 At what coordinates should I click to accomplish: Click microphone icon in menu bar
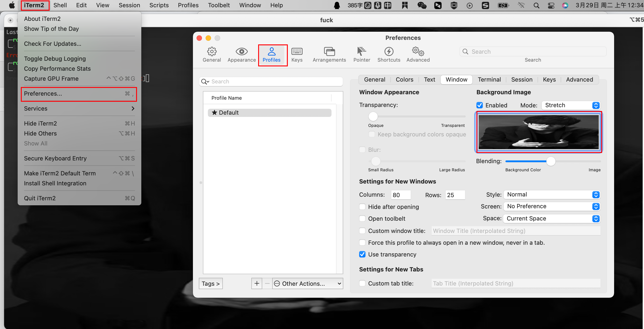click(x=377, y=5)
